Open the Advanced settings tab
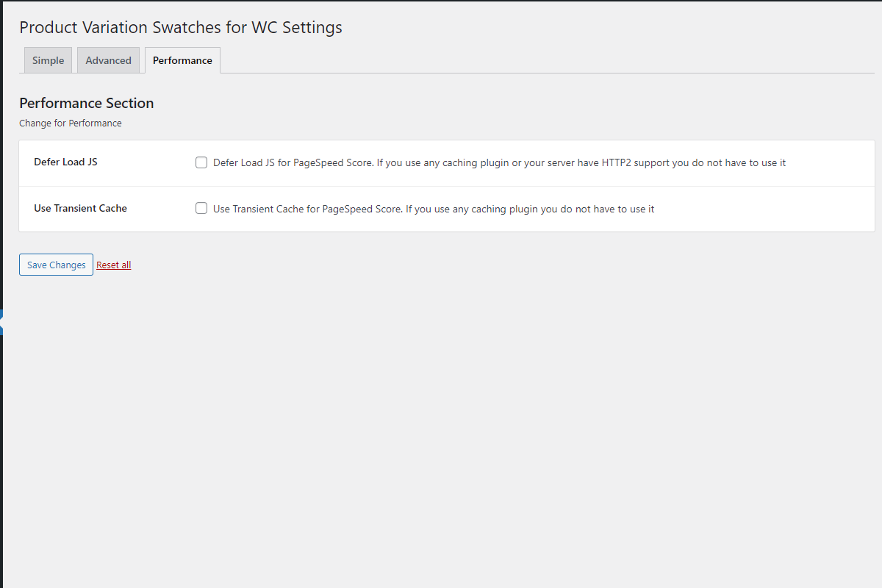Viewport: 882px width, 588px height. coord(108,60)
